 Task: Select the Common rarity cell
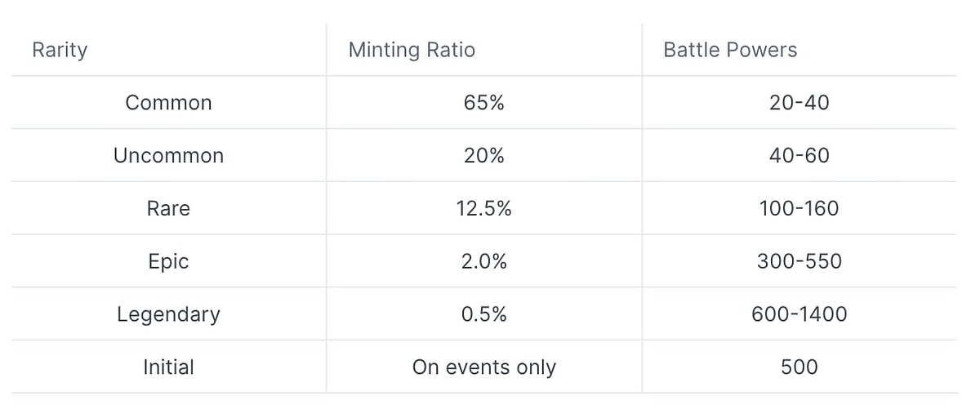[168, 103]
